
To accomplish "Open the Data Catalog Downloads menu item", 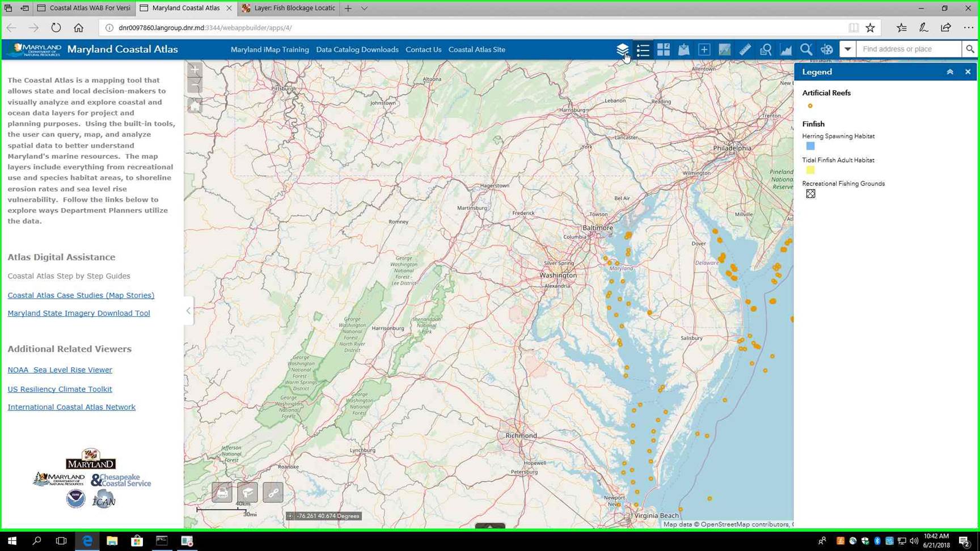I will coord(357,49).
